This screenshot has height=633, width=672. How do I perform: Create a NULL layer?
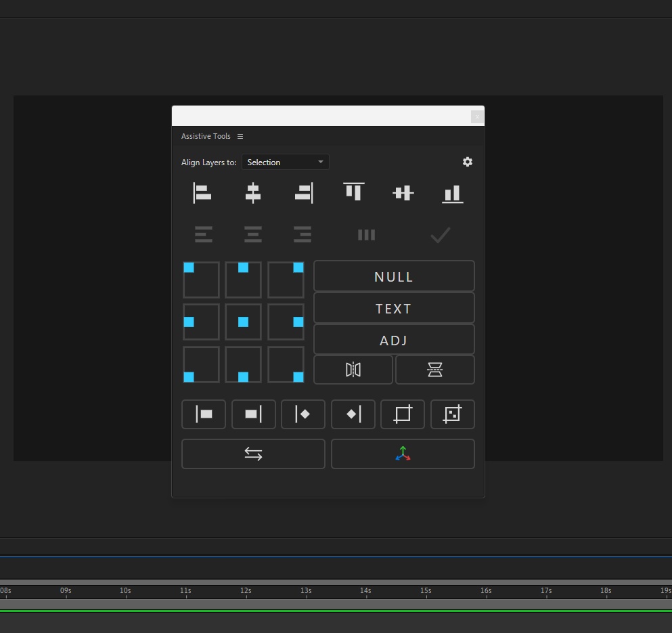point(394,276)
